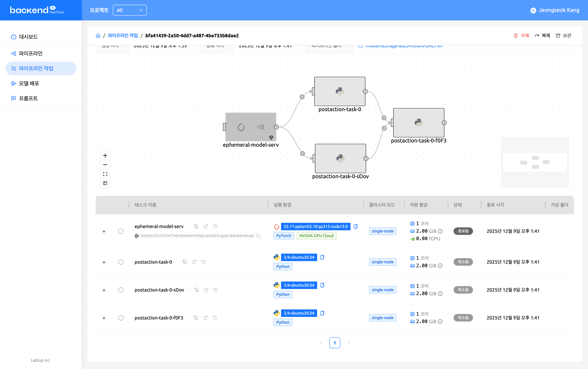Click the home icon in breadcrumb
588x369 pixels.
click(x=98, y=36)
